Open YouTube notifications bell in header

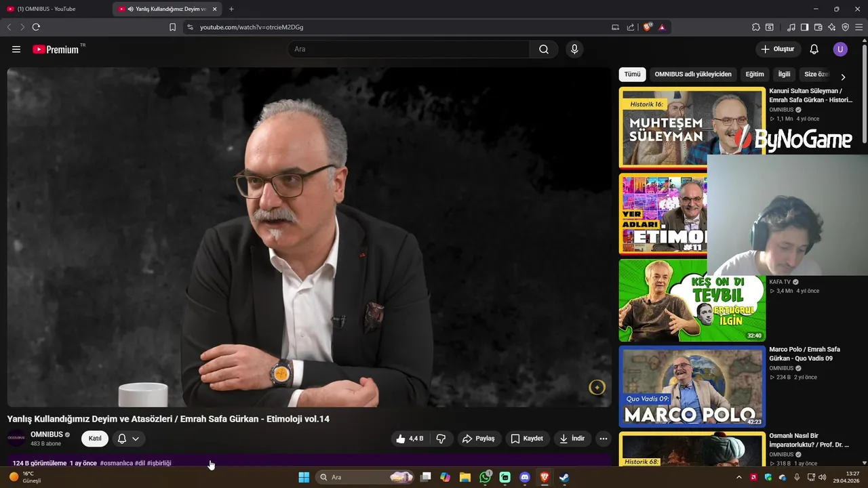coord(814,49)
